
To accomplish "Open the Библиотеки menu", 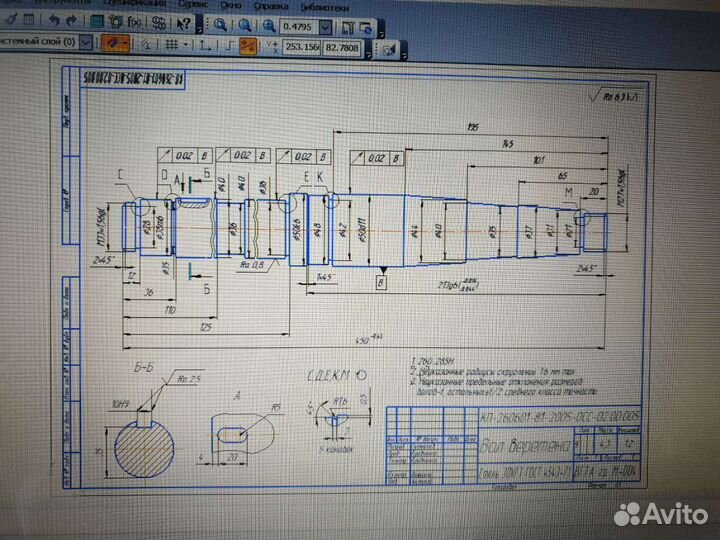I will point(324,6).
